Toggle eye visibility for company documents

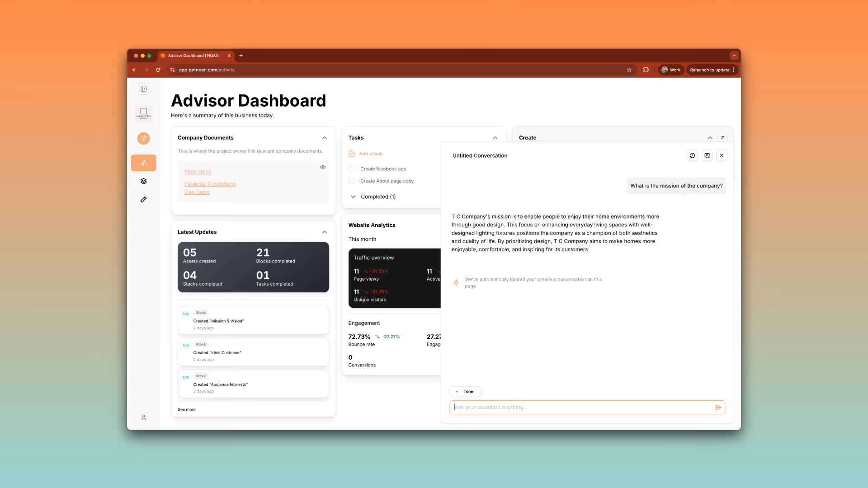click(323, 167)
